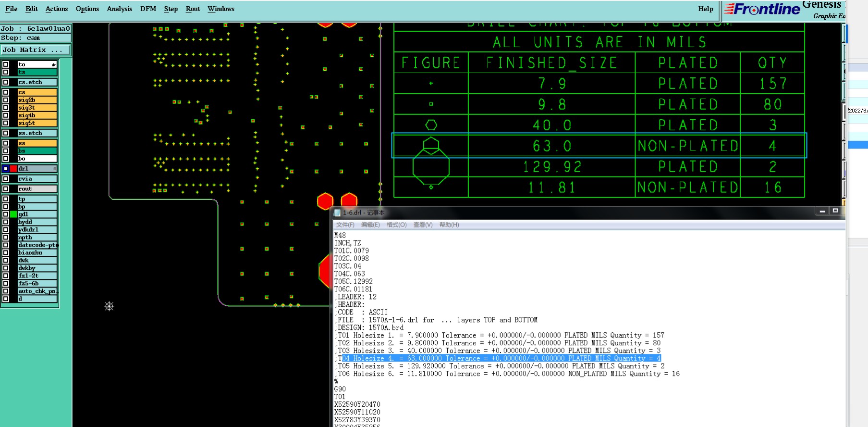
Task: Click the red color swatch of drl layer
Action: point(13,169)
